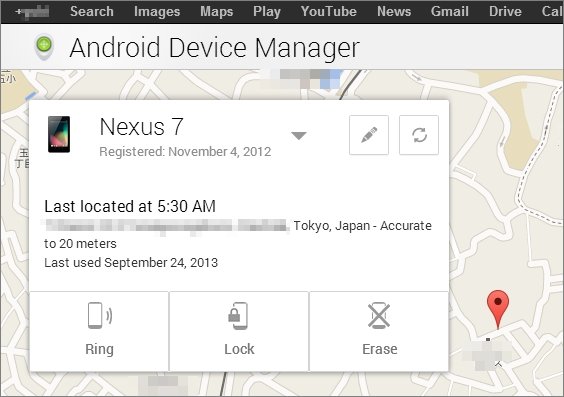Click the blurred Google+ profile link
This screenshot has width=564, height=397.
point(32,12)
